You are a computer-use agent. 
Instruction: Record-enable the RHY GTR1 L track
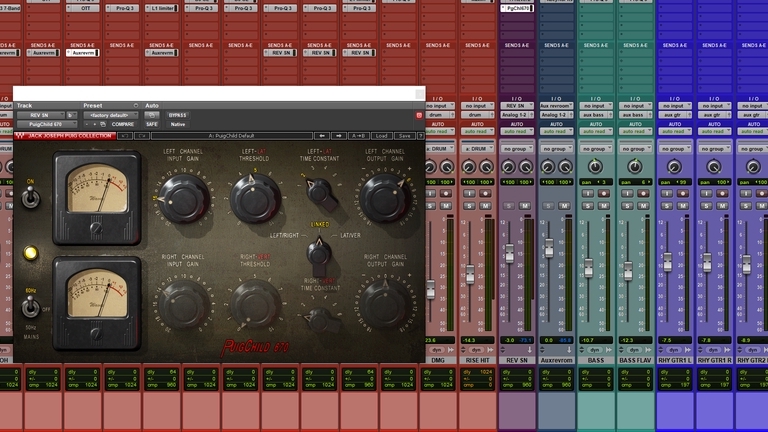pyautogui.click(x=683, y=193)
